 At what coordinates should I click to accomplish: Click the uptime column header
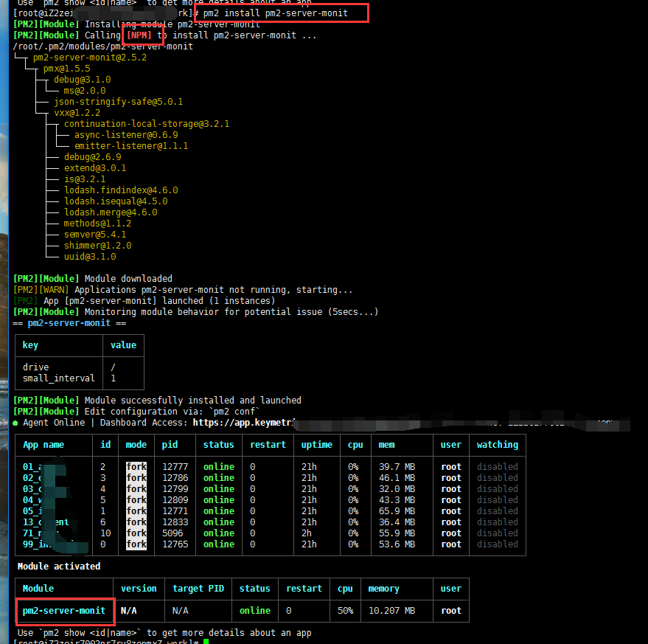point(316,445)
